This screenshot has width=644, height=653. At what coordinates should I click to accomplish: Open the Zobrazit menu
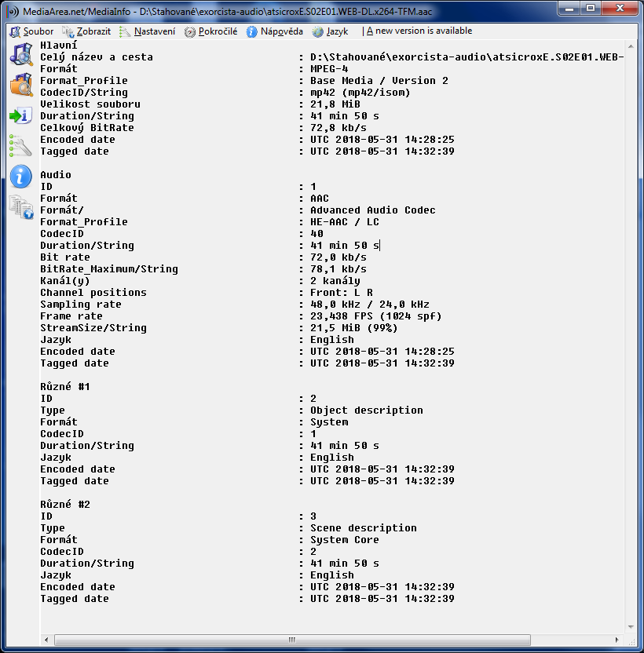(86, 31)
